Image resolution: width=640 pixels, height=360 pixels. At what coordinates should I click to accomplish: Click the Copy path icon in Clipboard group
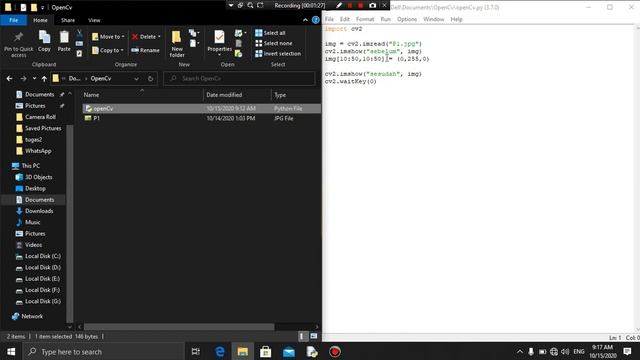pyautogui.click(x=79, y=44)
